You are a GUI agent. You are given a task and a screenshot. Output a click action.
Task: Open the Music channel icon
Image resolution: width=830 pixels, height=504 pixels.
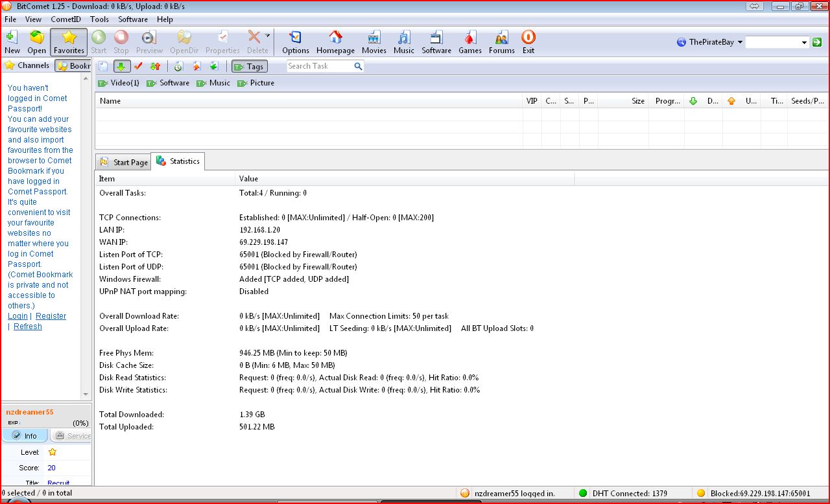[404, 41]
